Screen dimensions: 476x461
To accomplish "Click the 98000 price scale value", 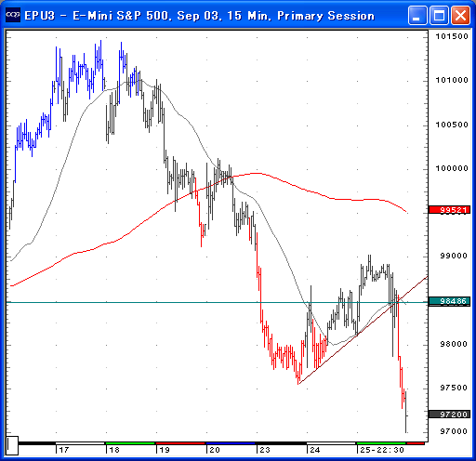I will 454,344.
